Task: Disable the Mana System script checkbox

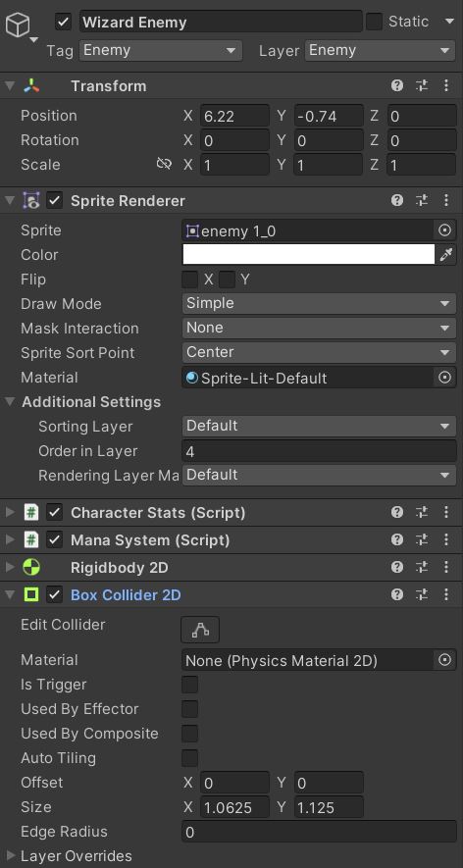Action: point(54,539)
